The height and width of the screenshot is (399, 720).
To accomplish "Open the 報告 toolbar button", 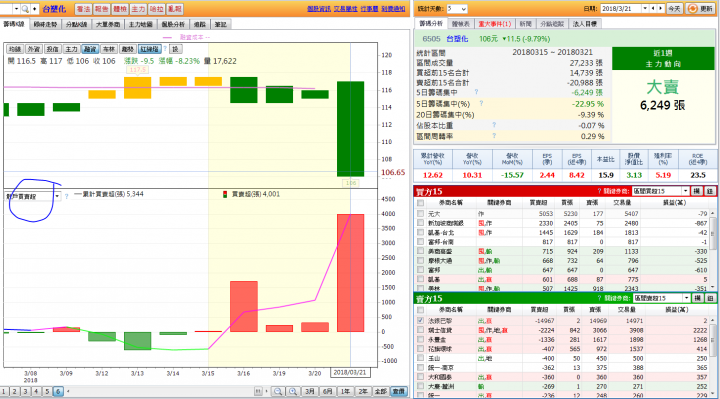I will [101, 9].
